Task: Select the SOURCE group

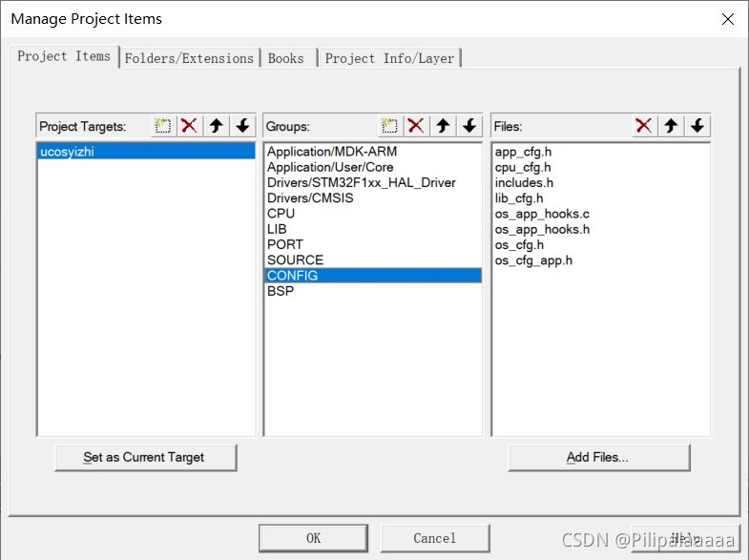Action: (372, 260)
